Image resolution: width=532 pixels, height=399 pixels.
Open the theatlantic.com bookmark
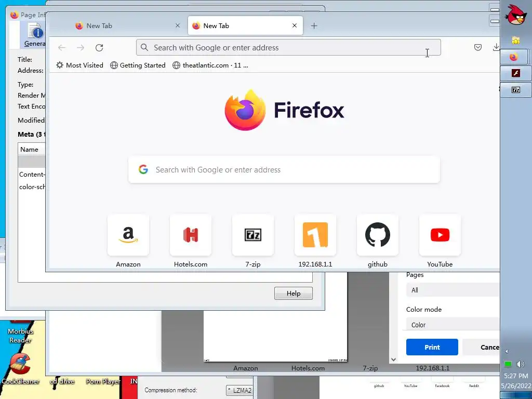point(210,65)
